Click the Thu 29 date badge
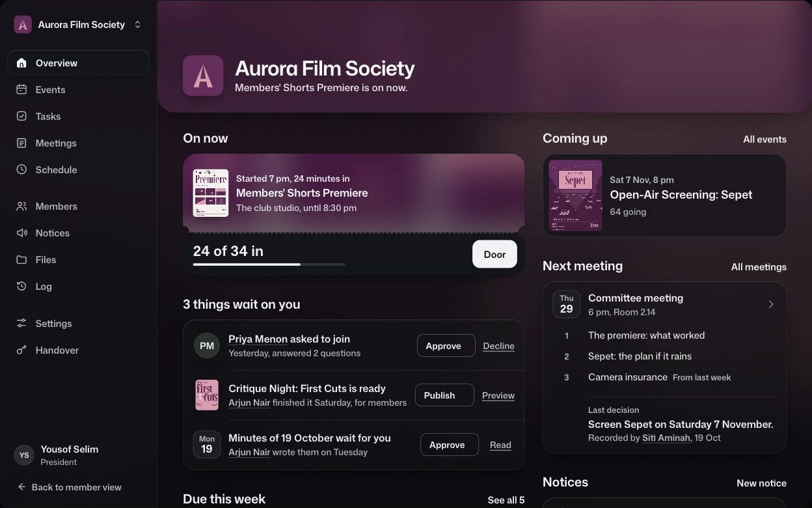 [x=567, y=304]
